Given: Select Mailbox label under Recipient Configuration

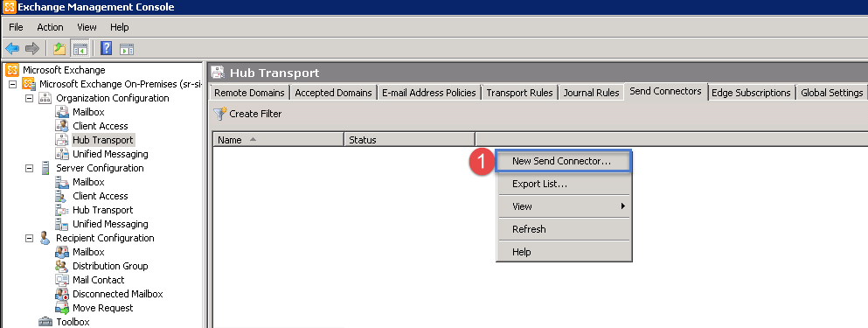Looking at the screenshot, I should (x=88, y=252).
